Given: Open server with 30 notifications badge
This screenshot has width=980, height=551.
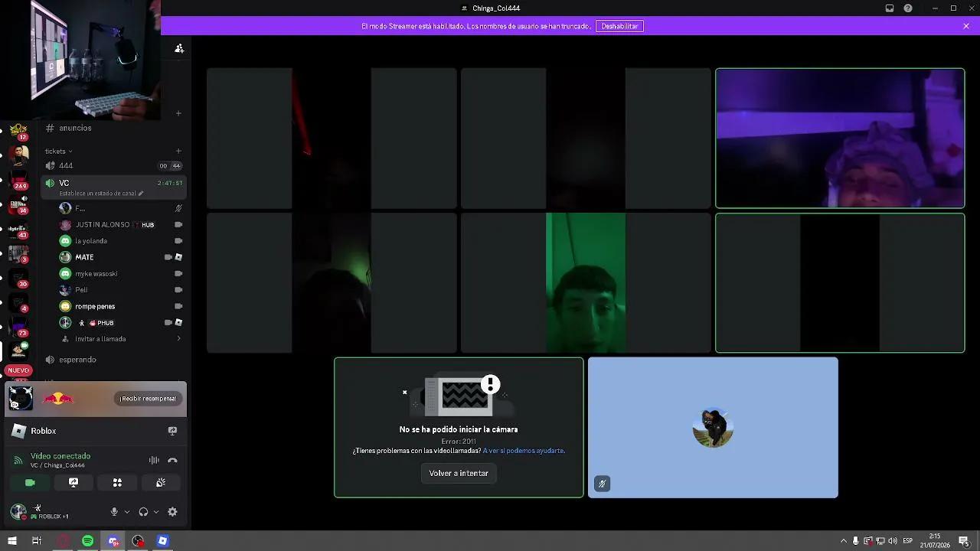Looking at the screenshot, I should click(18, 278).
